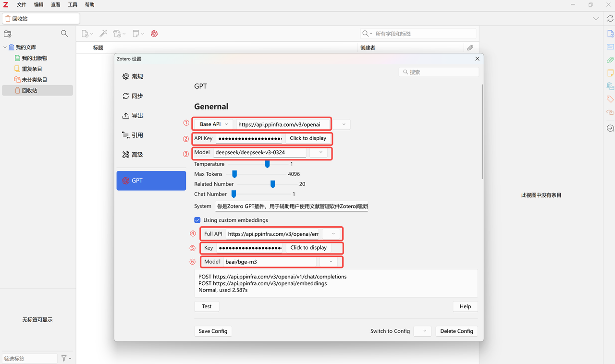Open the Zotero GPT toolbar icon
Image resolution: width=615 pixels, height=364 pixels.
coord(154,34)
